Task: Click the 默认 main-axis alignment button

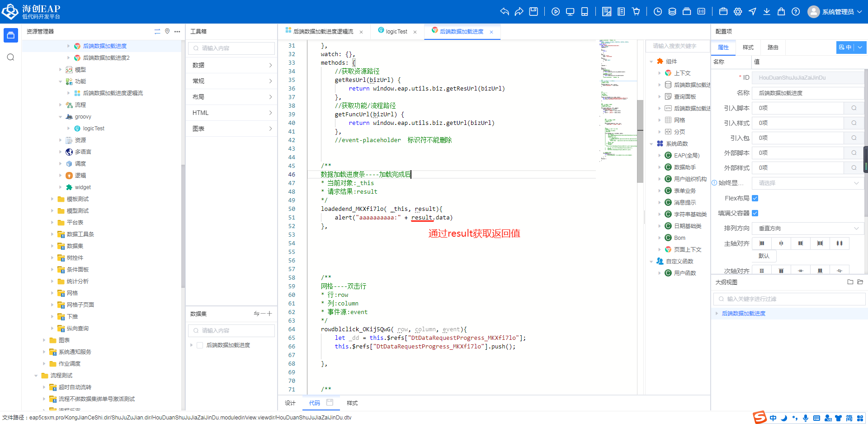Action: tap(764, 256)
